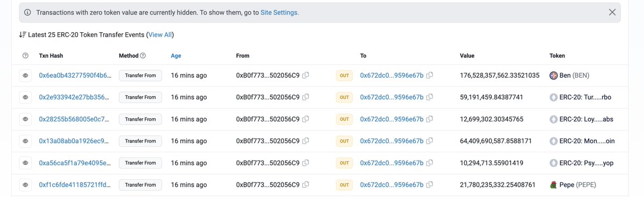This screenshot has width=644, height=197.
Task: Open To address 0x672dc0...9596e67b in PEPE row
Action: pos(392,185)
